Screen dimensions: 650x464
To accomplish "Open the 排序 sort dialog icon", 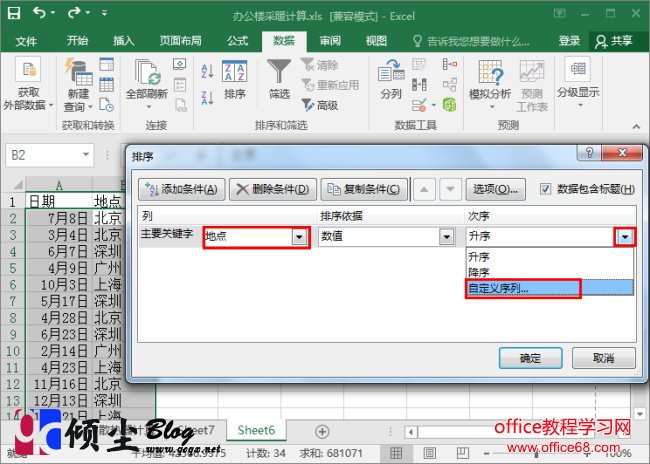I will point(235,81).
